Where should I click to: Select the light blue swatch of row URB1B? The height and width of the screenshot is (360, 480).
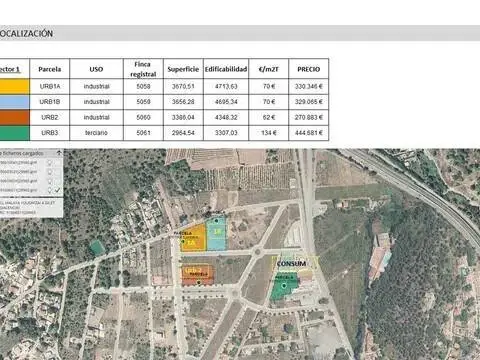[14, 102]
